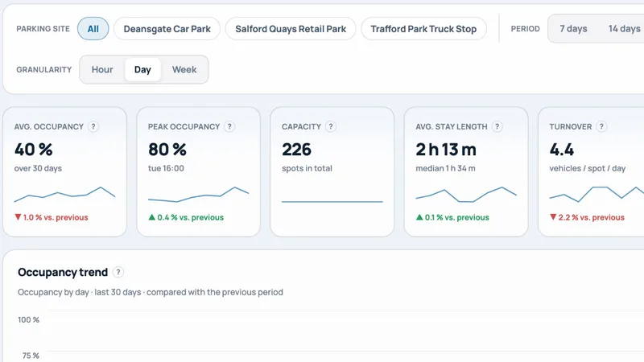This screenshot has width=644, height=362.
Task: Select the GRANULARITY label
Action: (44, 70)
